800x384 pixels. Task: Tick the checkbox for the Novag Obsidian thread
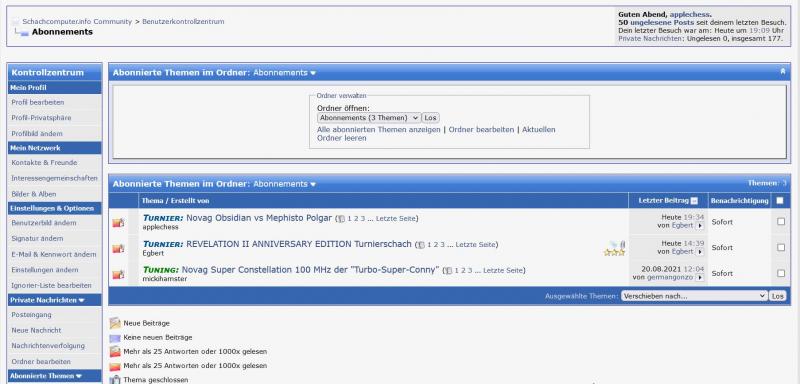tap(781, 222)
